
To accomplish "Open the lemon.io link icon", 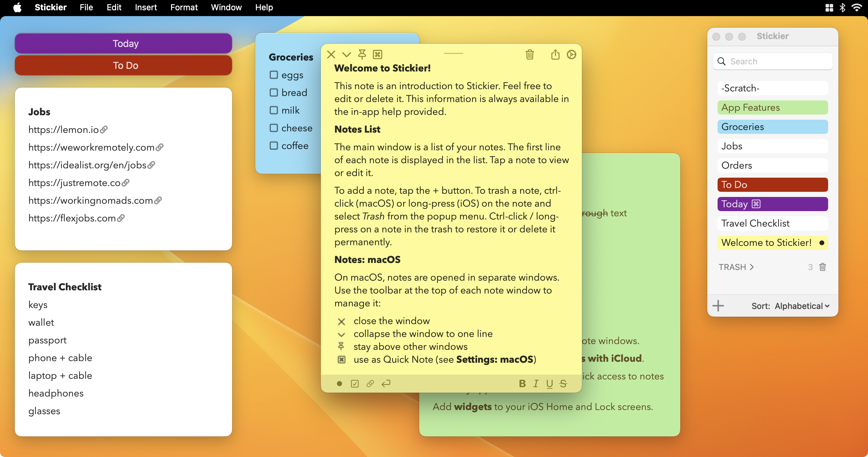I will point(104,129).
